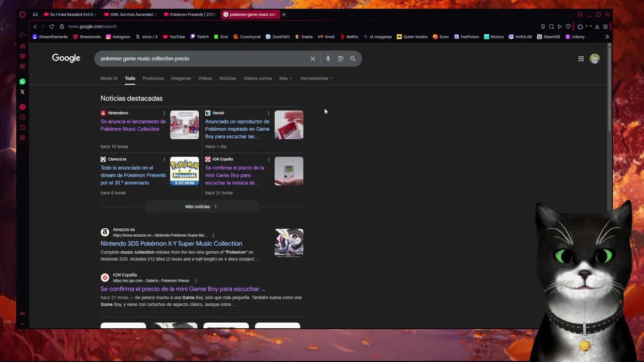Viewport: 644px width, 362px height.
Task: Select the Productos search tab
Action: pos(153,78)
